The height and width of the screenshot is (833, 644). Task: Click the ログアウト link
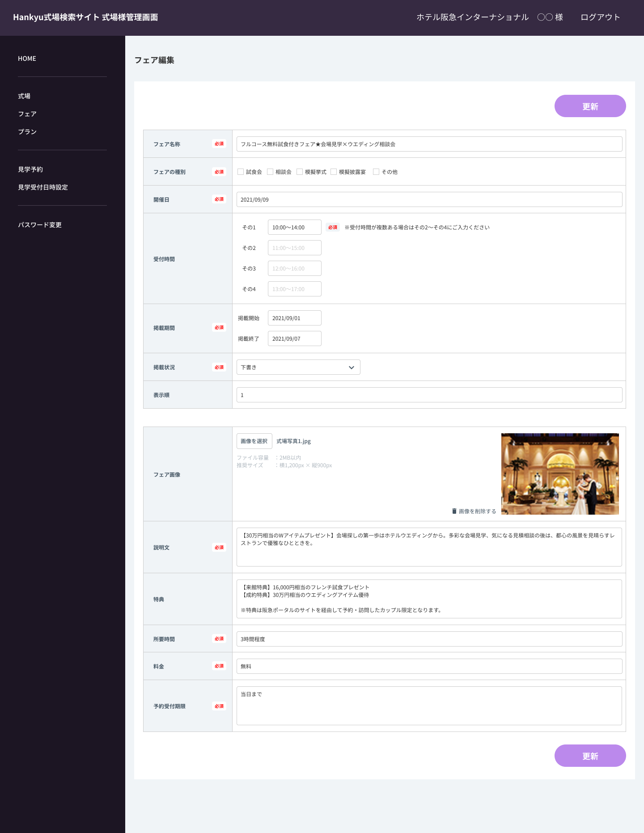[600, 17]
